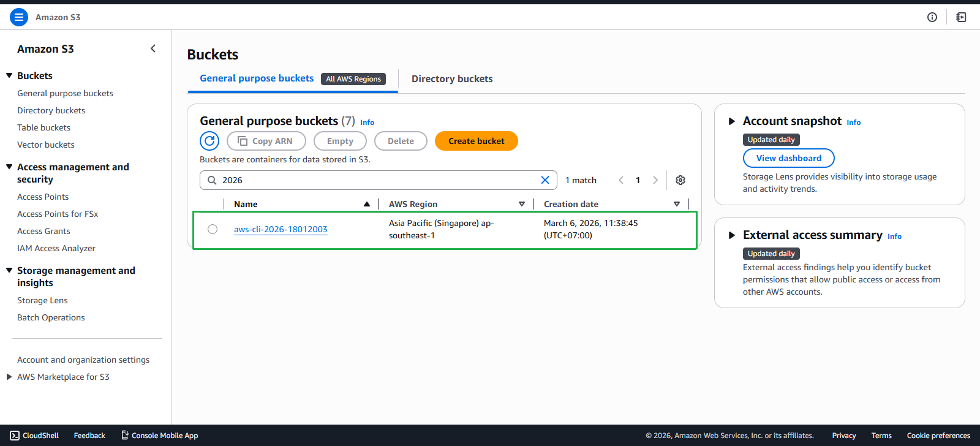Collapse the Amazon S3 sidebar
Image resolution: width=980 pixels, height=446 pixels.
pyautogui.click(x=153, y=48)
